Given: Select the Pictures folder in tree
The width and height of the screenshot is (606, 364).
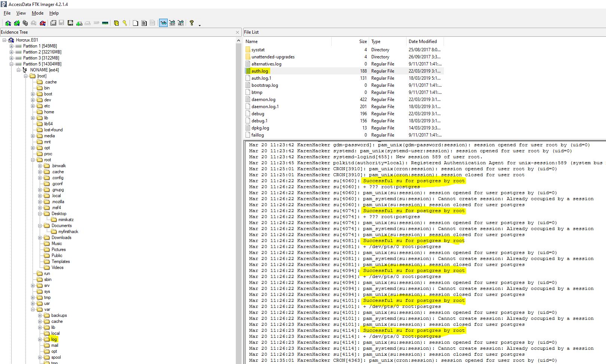Looking at the screenshot, I should click(x=58, y=250).
